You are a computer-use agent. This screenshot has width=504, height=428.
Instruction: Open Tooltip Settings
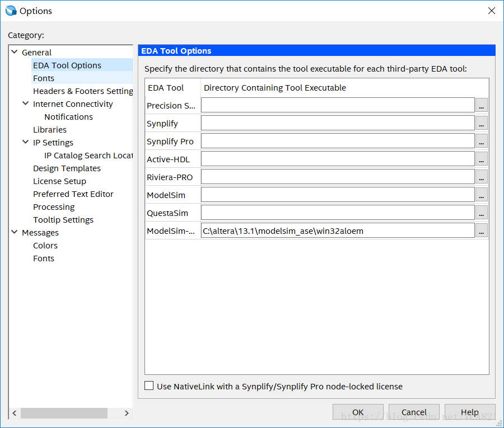pos(63,220)
